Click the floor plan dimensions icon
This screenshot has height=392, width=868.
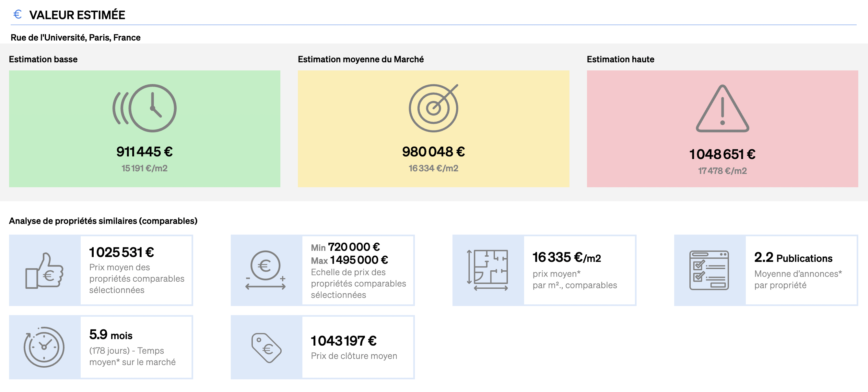click(x=487, y=270)
